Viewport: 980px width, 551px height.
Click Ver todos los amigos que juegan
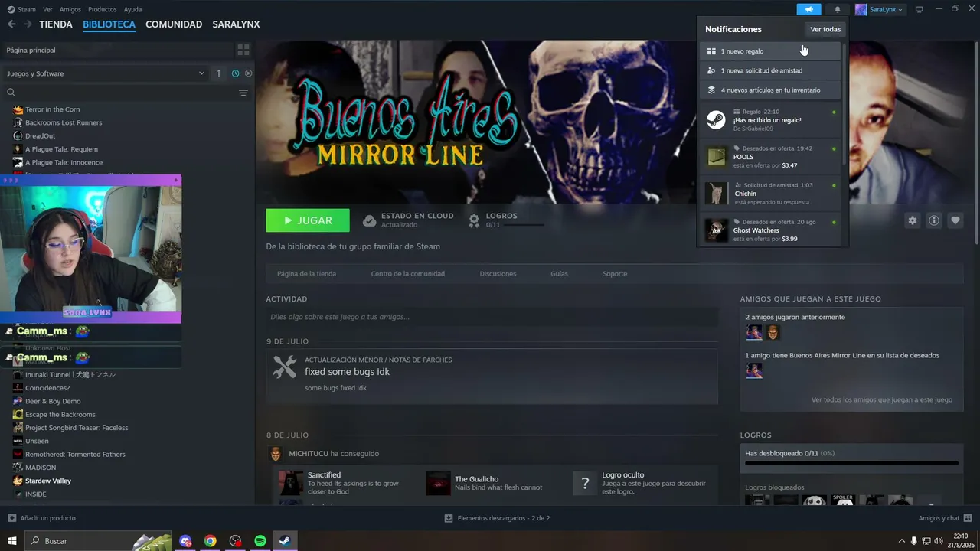882,399
